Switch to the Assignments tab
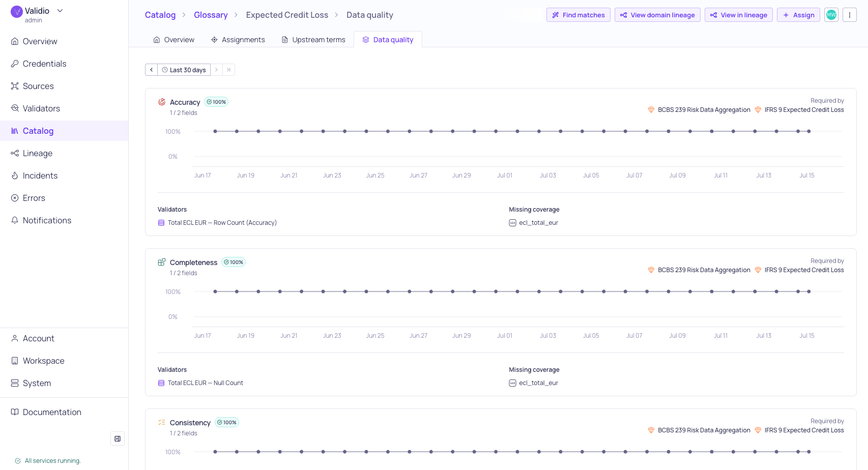This screenshot has width=868, height=470. pyautogui.click(x=238, y=40)
